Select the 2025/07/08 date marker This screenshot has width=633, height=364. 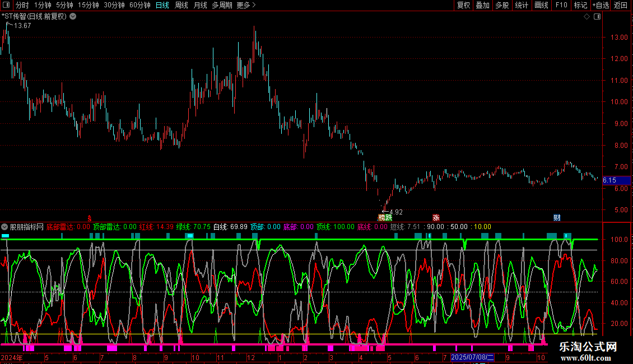(x=472, y=357)
